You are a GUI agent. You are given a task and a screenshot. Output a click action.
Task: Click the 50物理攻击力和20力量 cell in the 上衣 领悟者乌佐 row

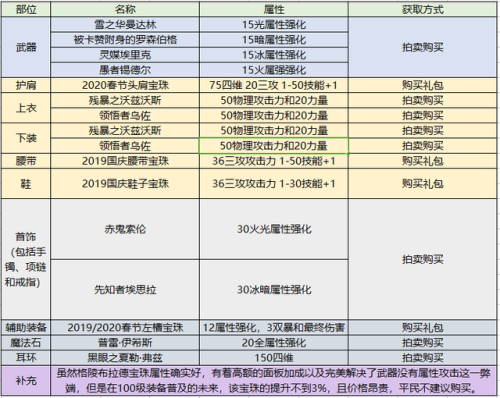[x=274, y=116]
